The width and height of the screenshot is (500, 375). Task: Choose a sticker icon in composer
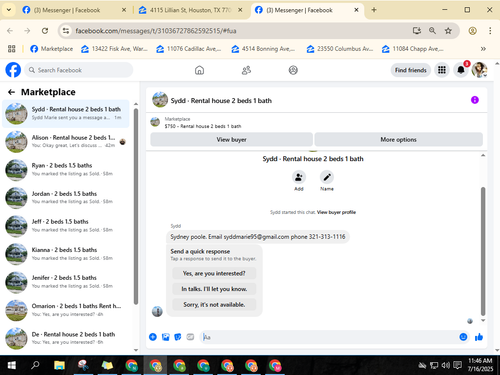[x=178, y=337]
